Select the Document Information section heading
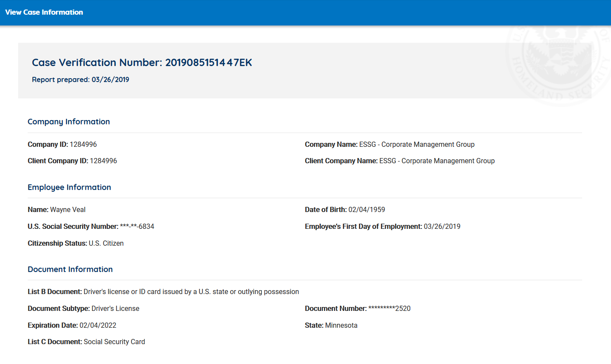This screenshot has width=611, height=364. [x=70, y=269]
